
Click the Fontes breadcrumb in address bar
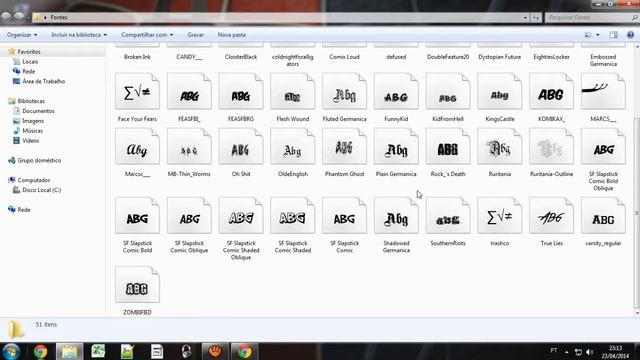click(59, 18)
